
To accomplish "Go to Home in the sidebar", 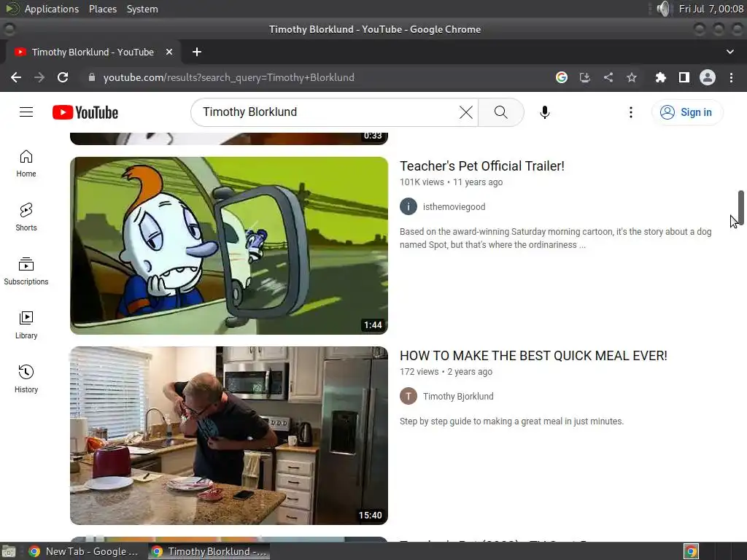I will pyautogui.click(x=26, y=163).
